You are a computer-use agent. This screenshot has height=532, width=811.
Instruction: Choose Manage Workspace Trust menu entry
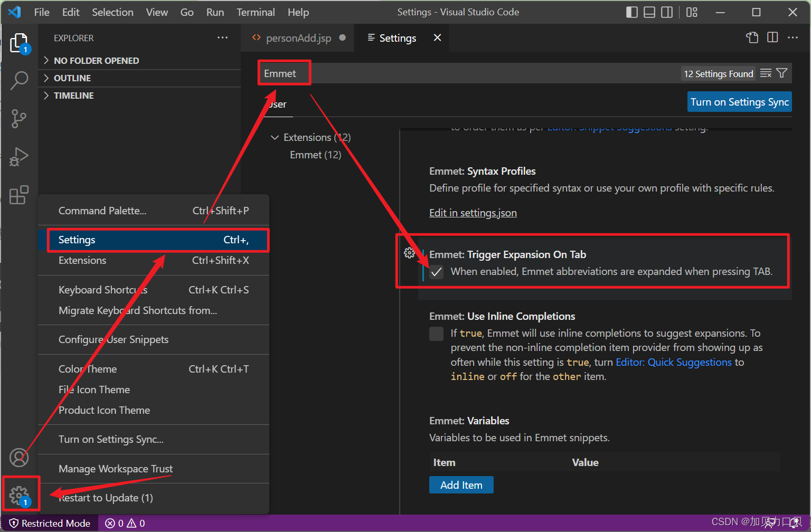coord(154,469)
